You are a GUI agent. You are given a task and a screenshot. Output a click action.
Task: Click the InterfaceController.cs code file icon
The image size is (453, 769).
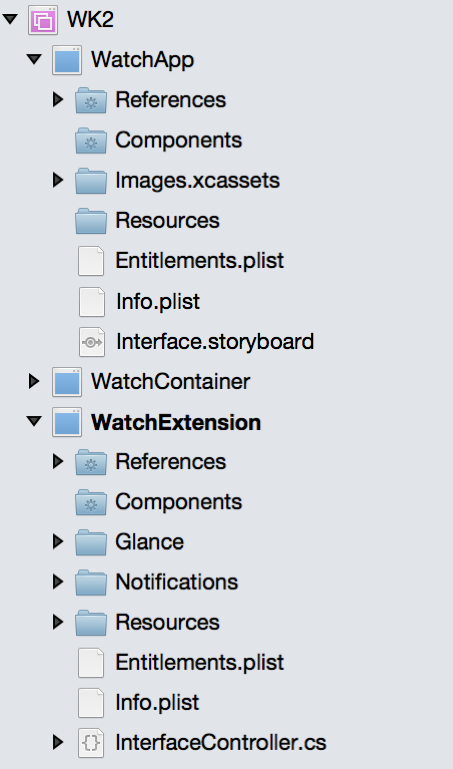tap(91, 743)
